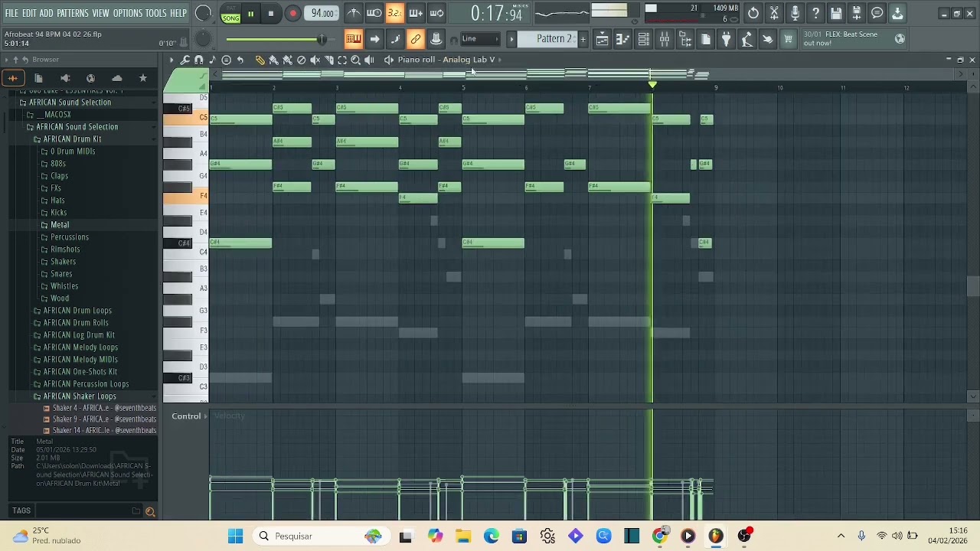Image resolution: width=980 pixels, height=551 pixels.
Task: Toggle blend recording overdub button
Action: (x=416, y=13)
